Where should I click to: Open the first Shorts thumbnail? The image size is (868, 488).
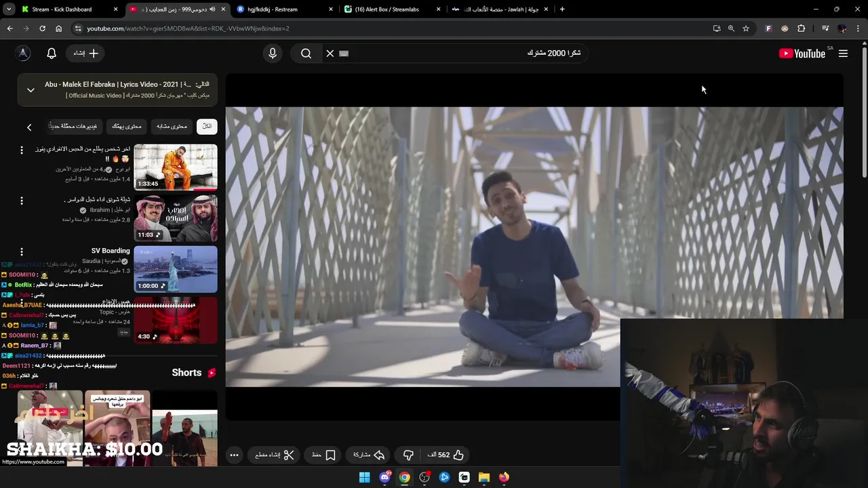184,428
